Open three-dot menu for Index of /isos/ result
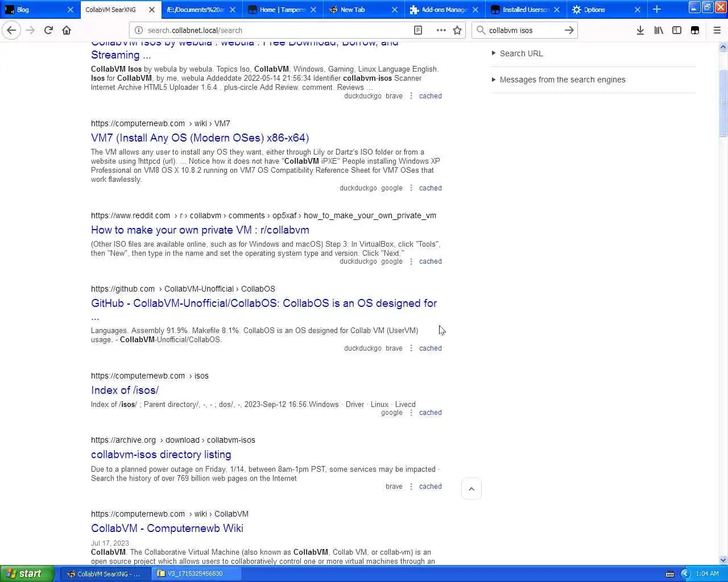 pos(411,413)
